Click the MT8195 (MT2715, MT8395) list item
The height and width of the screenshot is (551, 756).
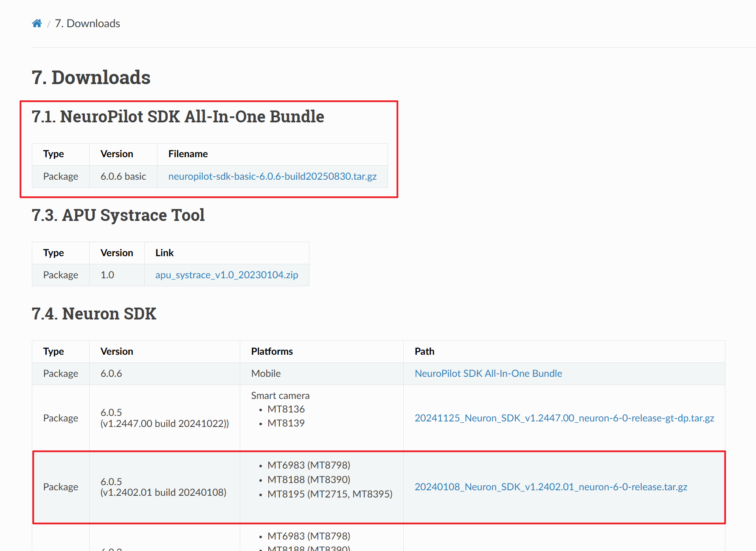click(x=329, y=494)
